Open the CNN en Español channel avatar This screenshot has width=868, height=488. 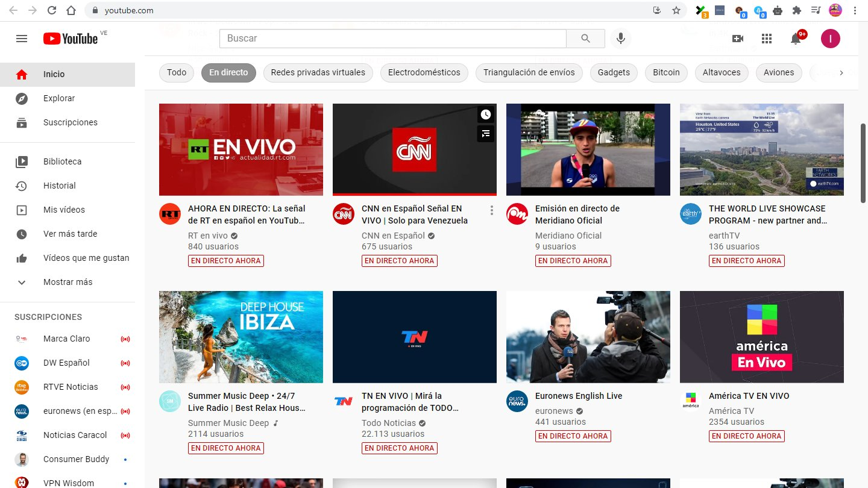coord(344,214)
